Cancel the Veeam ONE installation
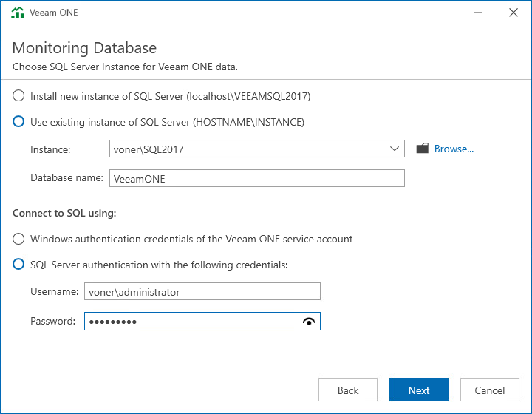Viewport: 532px width, 414px height. (490, 390)
